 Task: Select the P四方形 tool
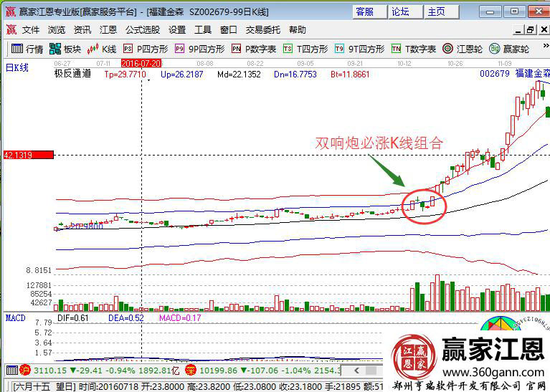146,49
